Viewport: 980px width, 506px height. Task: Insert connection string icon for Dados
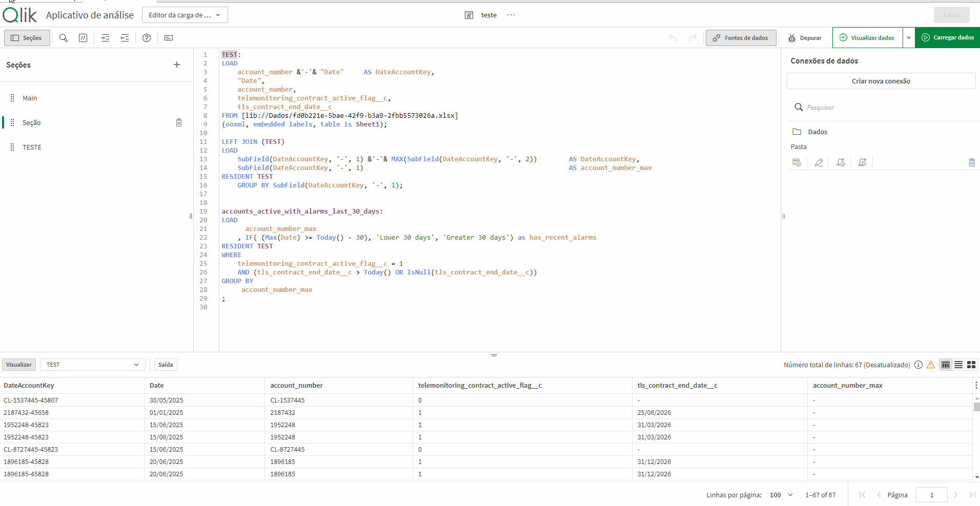(841, 162)
